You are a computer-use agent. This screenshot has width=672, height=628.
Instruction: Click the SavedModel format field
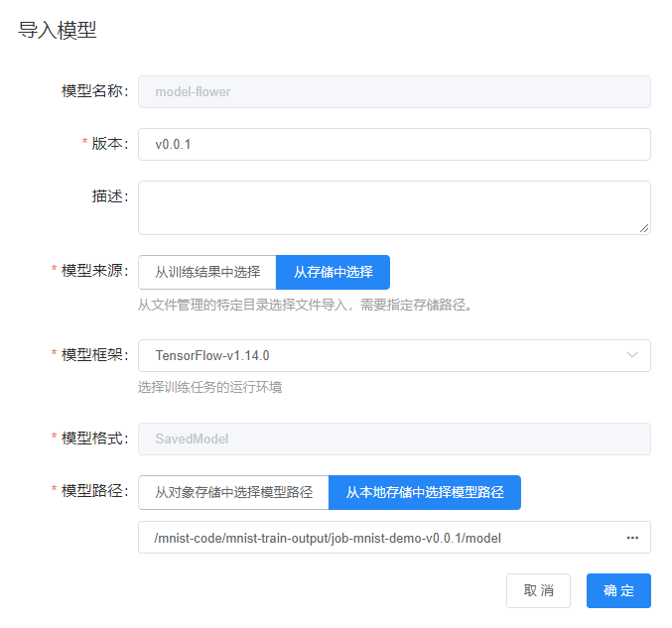click(394, 439)
